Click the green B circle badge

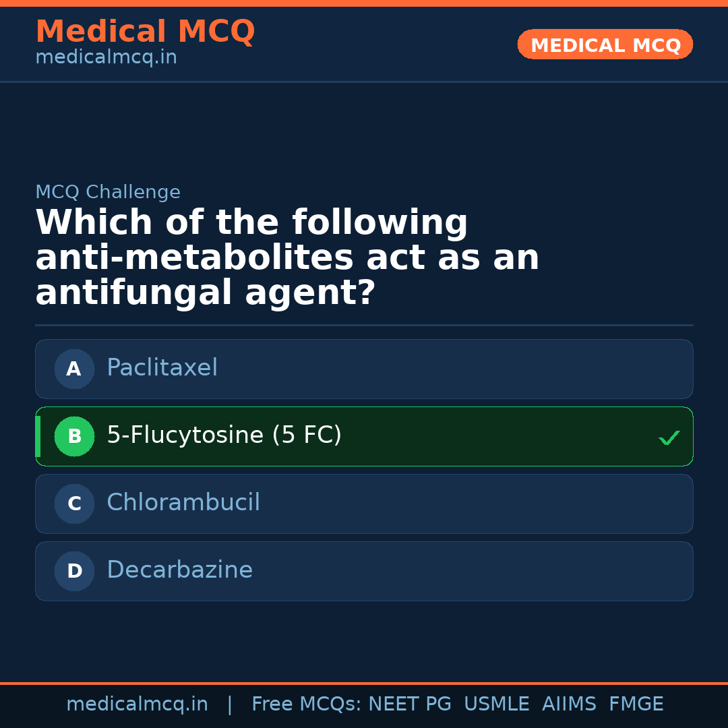click(x=74, y=436)
